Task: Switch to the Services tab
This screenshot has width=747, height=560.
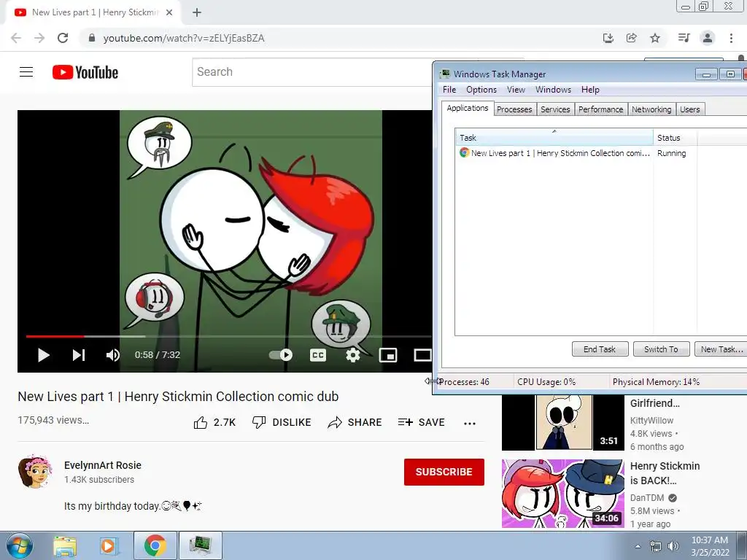Action: pyautogui.click(x=555, y=109)
